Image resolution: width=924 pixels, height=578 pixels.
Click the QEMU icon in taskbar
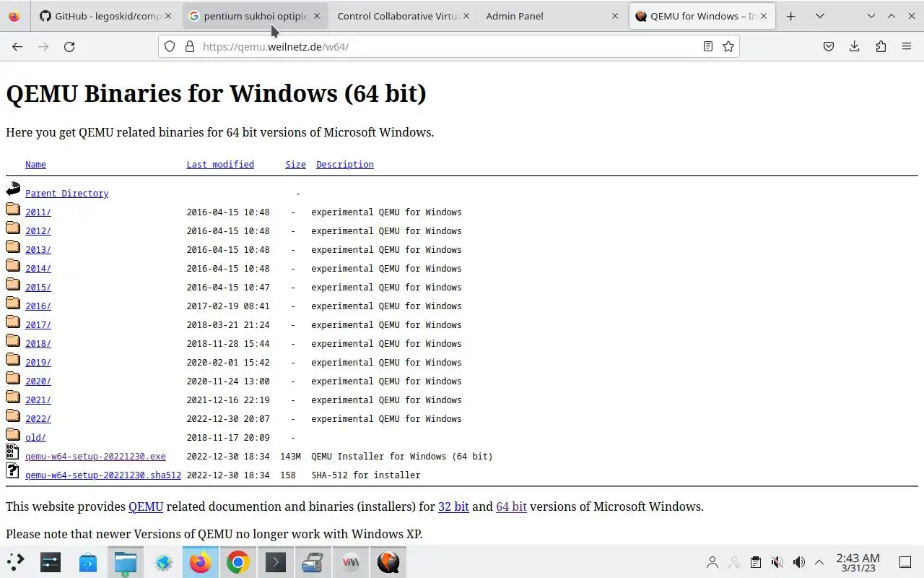click(388, 562)
